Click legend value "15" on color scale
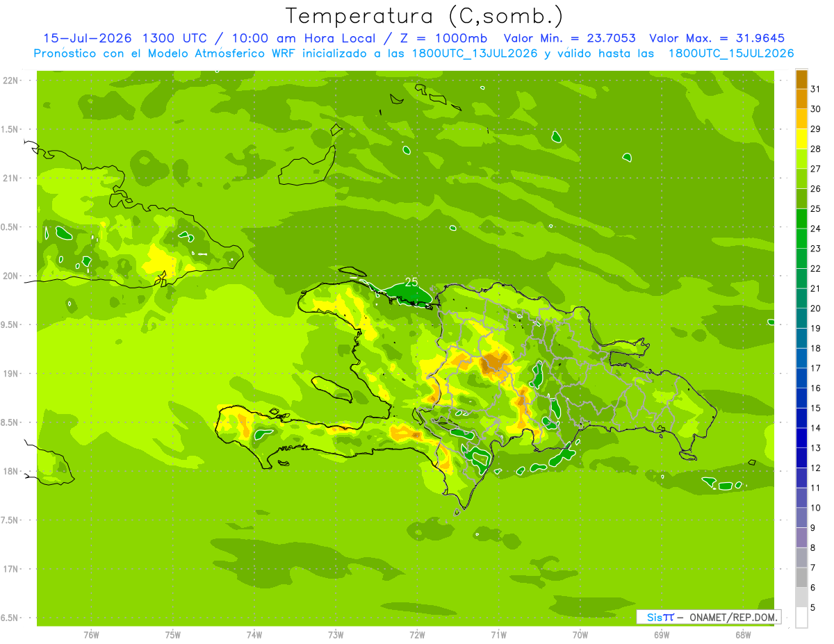 816,408
